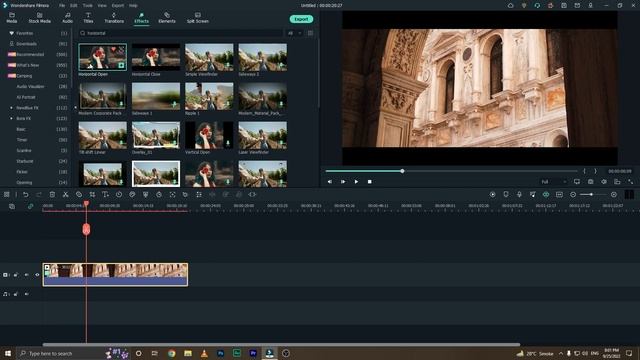
Task: Play the preview video
Action: point(356,182)
